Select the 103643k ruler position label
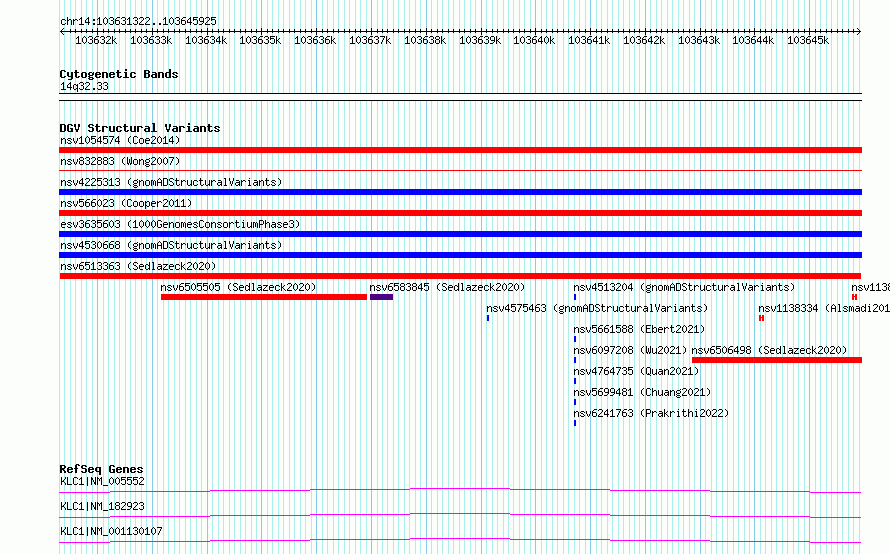 point(699,40)
